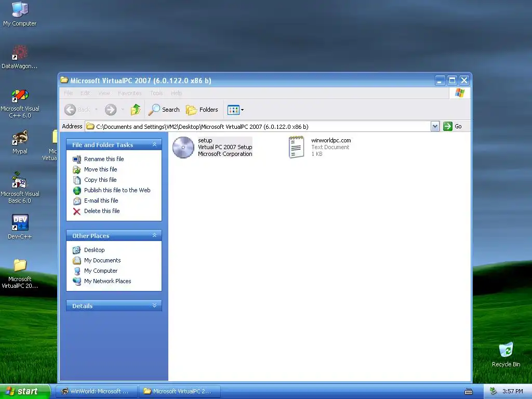The width and height of the screenshot is (532, 399).
Task: Click the envelope e-mail icon
Action: click(77, 201)
